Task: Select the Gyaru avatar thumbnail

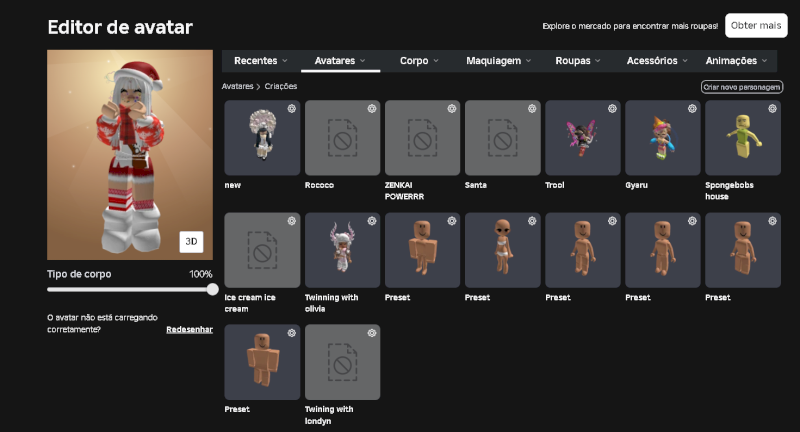Action: [x=663, y=138]
